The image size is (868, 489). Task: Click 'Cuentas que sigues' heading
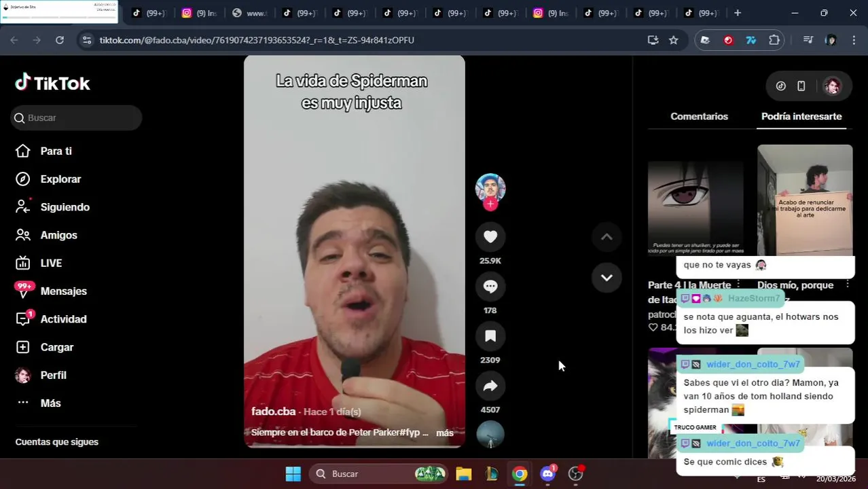57,442
